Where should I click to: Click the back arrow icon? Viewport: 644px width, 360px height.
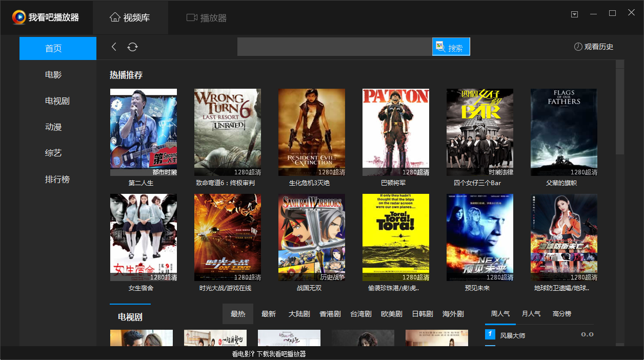[114, 47]
